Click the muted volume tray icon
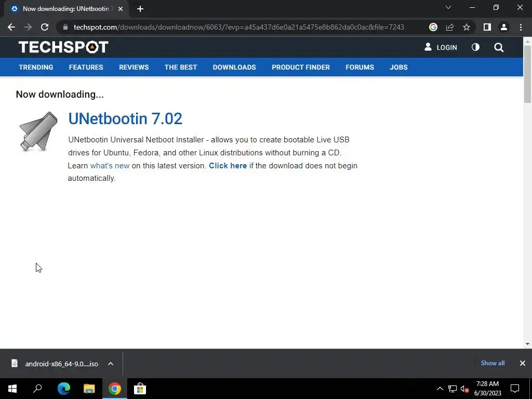532x399 pixels. click(x=464, y=389)
